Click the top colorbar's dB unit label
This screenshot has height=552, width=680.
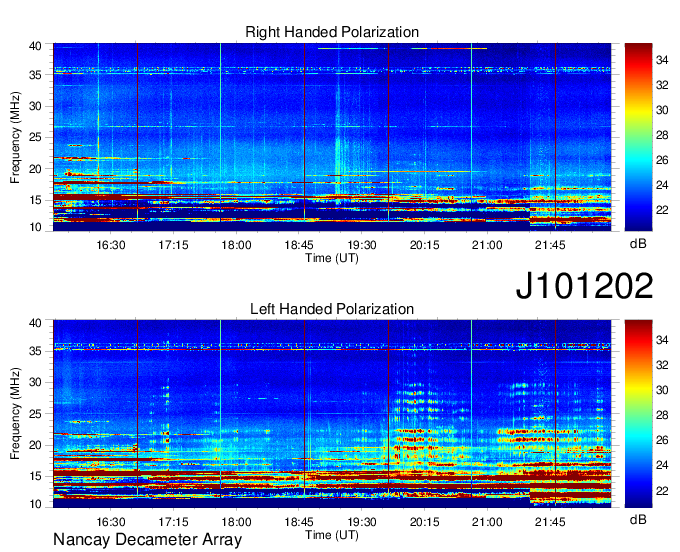pos(638,244)
